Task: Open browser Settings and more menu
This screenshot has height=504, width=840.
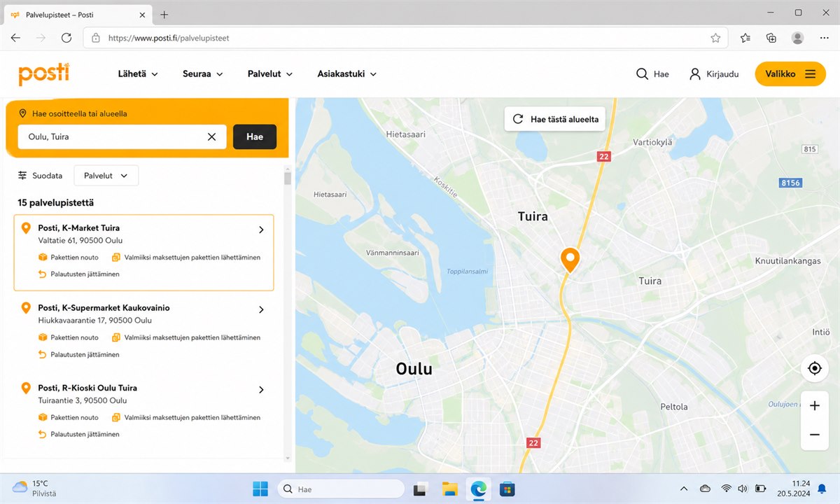Action: (824, 38)
